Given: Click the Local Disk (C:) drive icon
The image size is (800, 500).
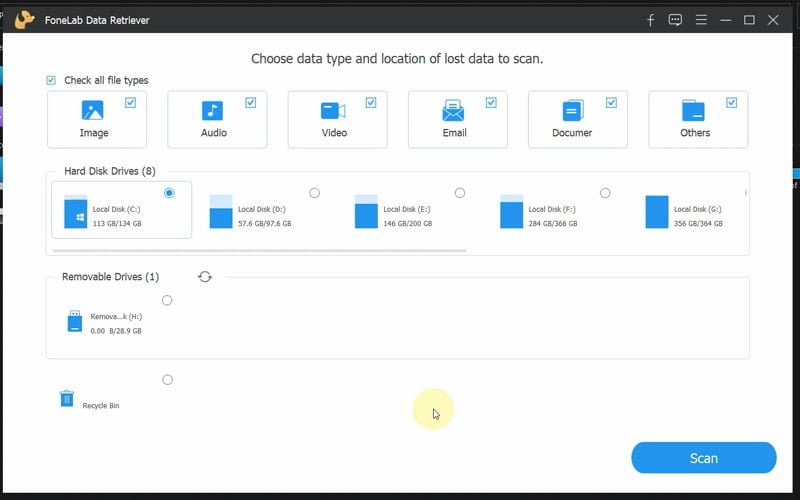Looking at the screenshot, I should click(76, 211).
